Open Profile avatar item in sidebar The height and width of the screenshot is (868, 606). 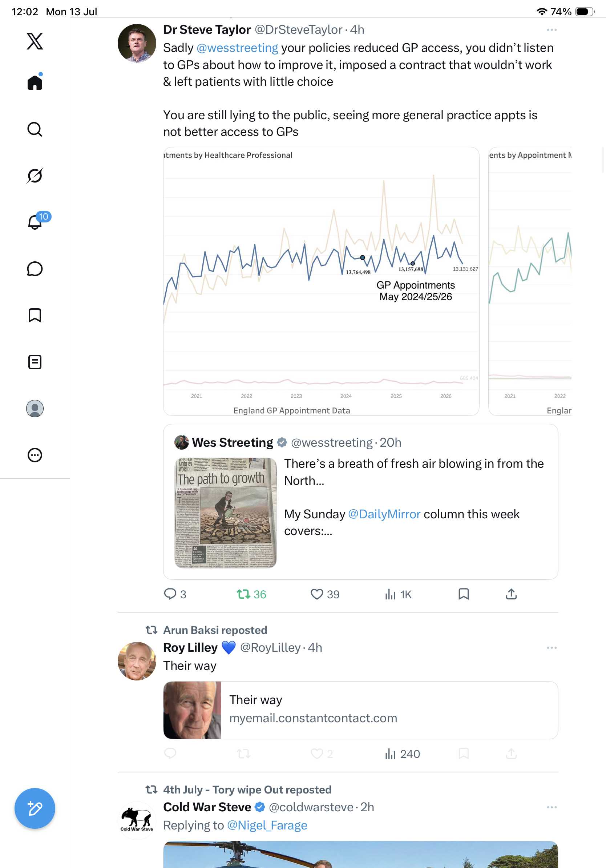tap(35, 408)
